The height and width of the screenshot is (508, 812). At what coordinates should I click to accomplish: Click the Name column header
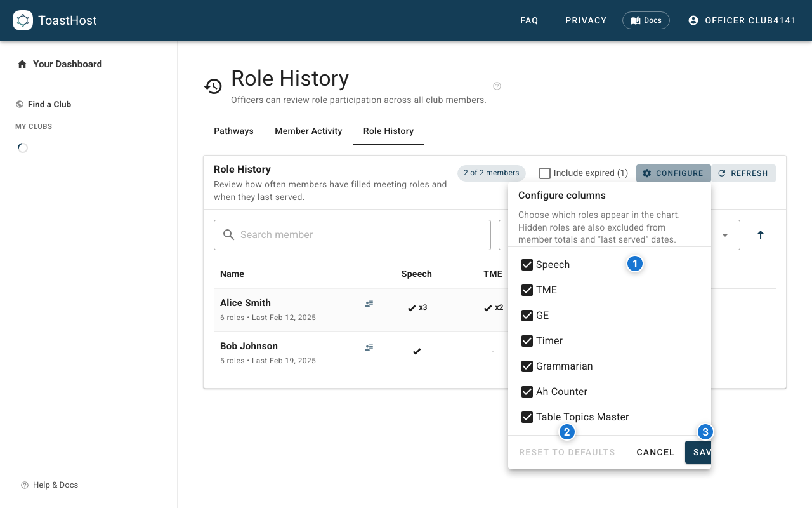coord(232,274)
